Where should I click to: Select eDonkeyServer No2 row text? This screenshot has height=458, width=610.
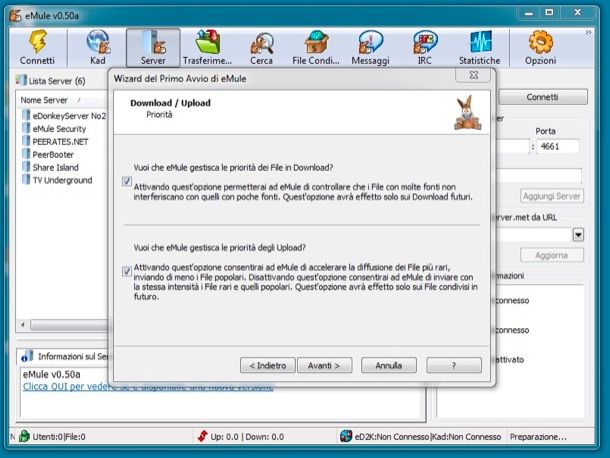point(69,116)
